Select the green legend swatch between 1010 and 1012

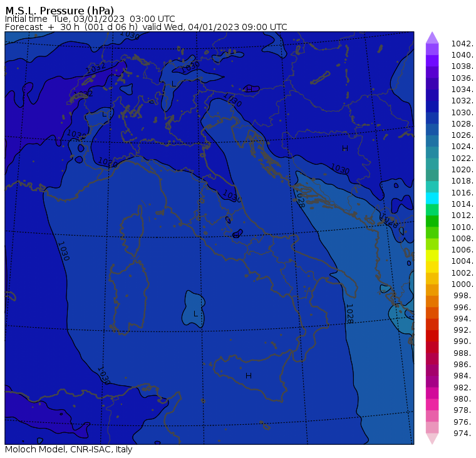point(432,221)
